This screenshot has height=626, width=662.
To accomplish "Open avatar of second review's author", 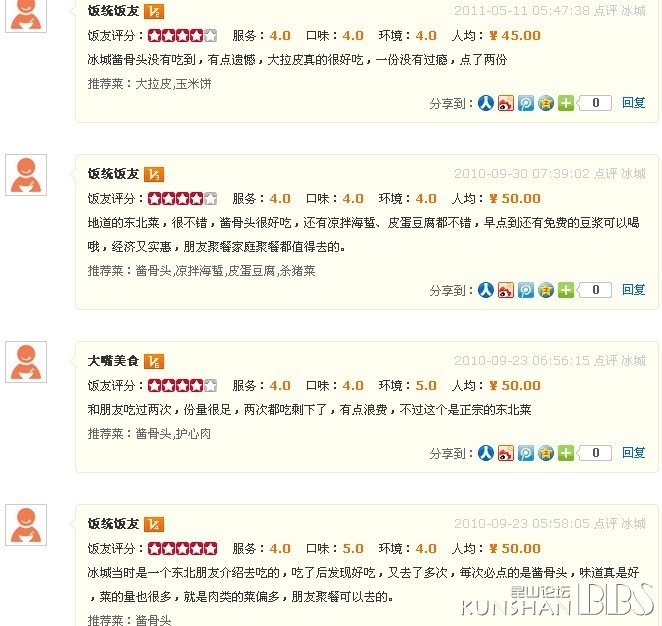I will pyautogui.click(x=26, y=175).
